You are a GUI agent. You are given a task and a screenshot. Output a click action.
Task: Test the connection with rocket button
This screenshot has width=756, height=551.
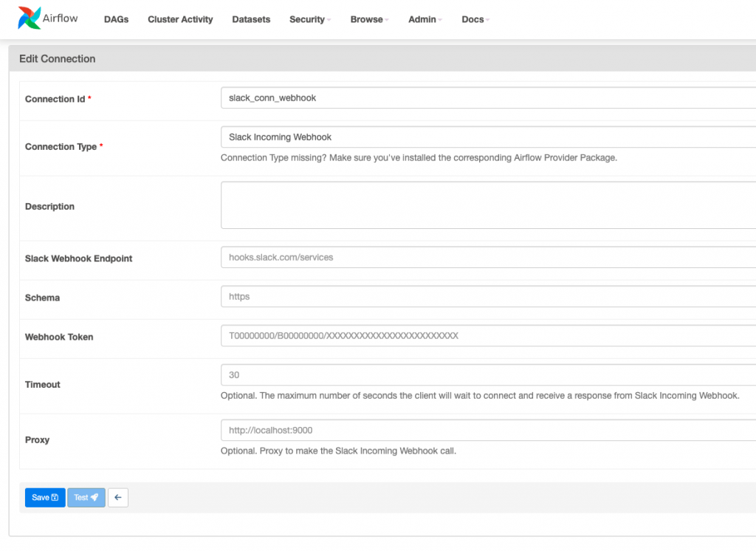(86, 498)
